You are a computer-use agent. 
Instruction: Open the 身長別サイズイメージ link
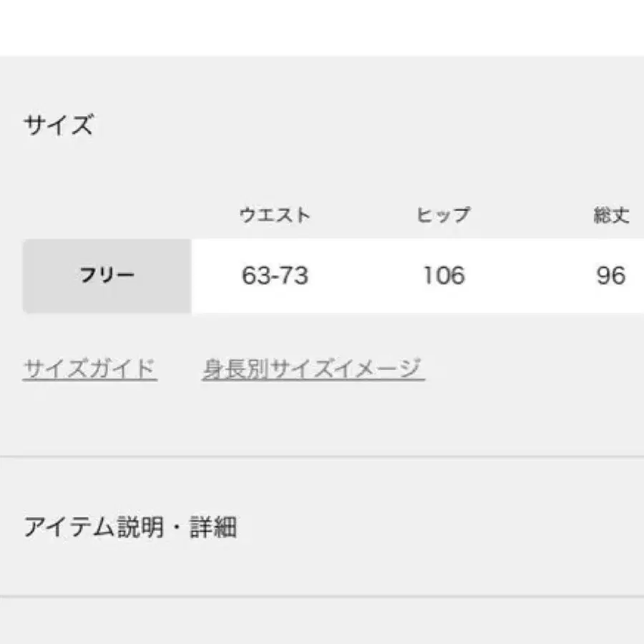(x=313, y=369)
